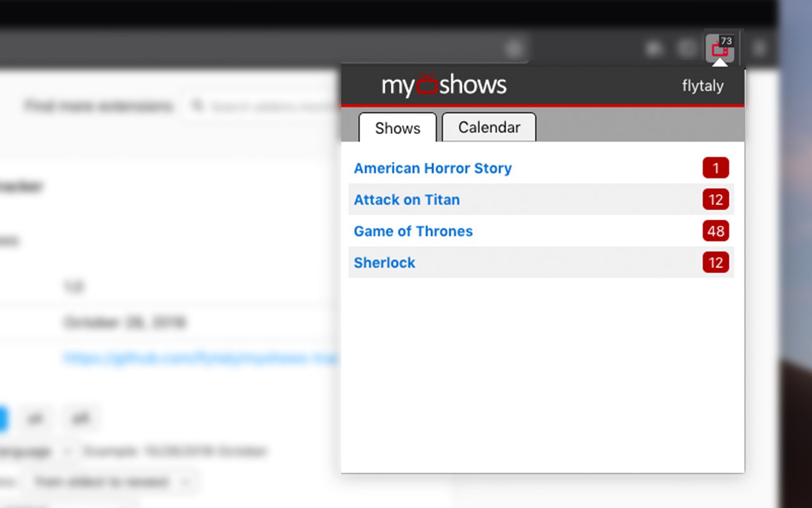The image size is (812, 508).
Task: Open the flytaly username link
Action: pyautogui.click(x=703, y=86)
